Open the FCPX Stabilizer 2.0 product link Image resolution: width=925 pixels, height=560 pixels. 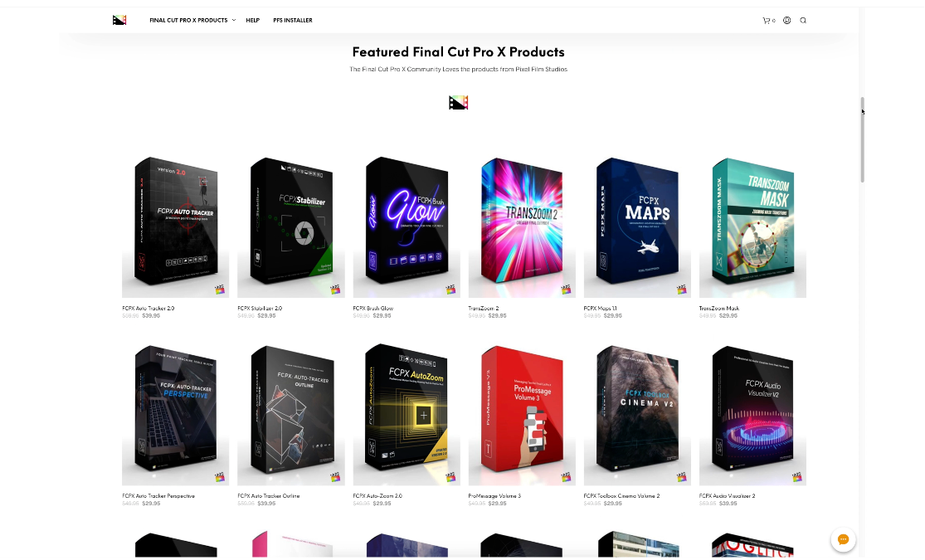[x=260, y=308]
